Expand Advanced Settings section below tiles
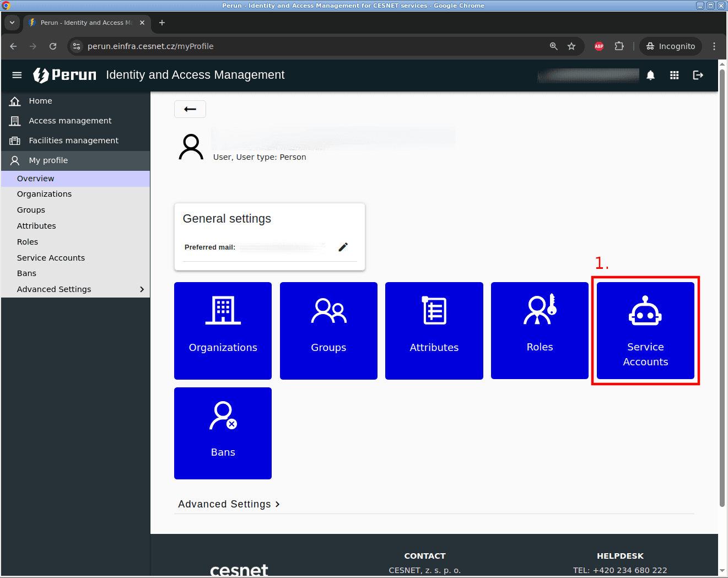728x578 pixels. click(229, 504)
